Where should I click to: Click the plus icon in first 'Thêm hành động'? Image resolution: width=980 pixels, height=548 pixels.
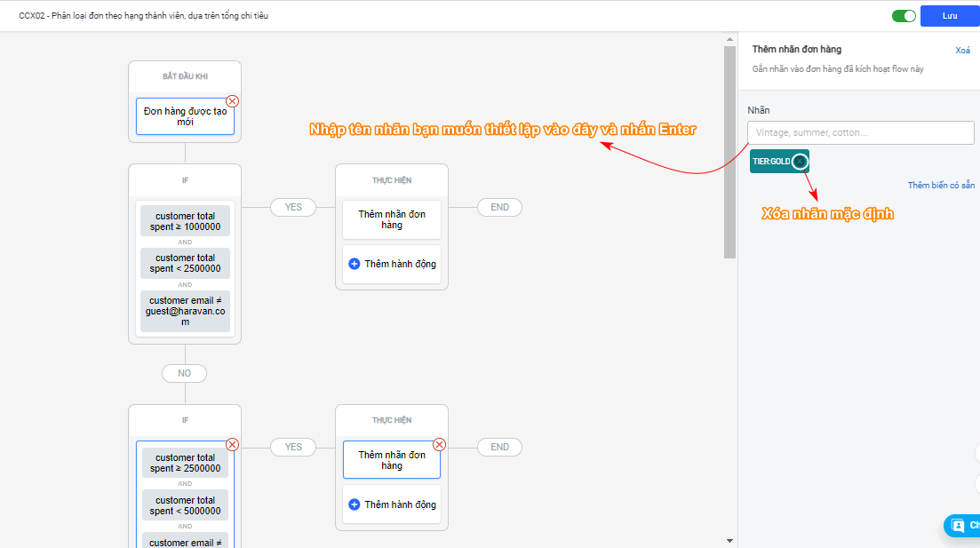click(x=354, y=264)
